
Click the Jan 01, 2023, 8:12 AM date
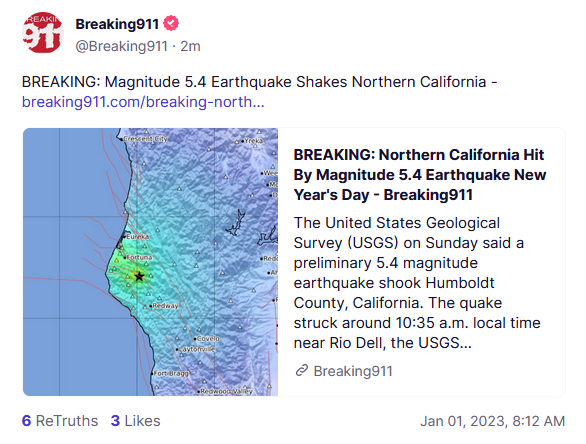[492, 421]
